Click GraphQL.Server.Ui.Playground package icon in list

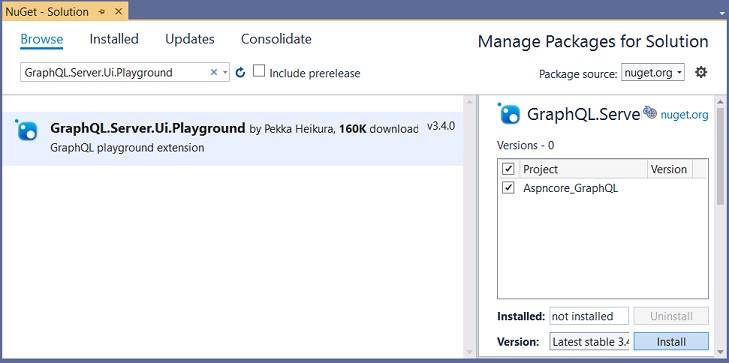(x=27, y=130)
